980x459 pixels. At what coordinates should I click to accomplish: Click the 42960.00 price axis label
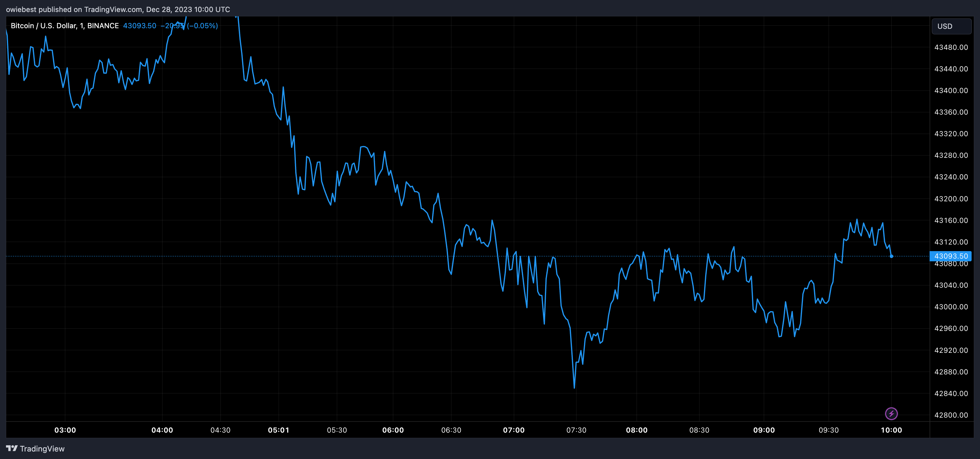tap(951, 328)
